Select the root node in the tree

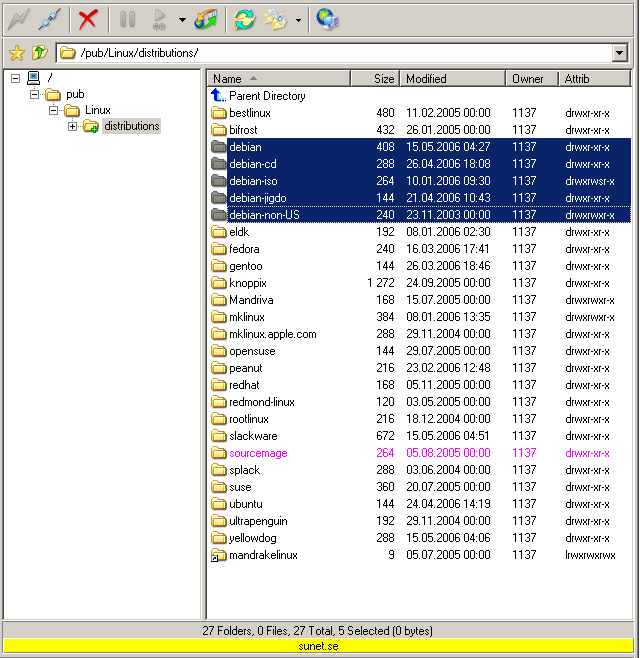pyautogui.click(x=49, y=78)
